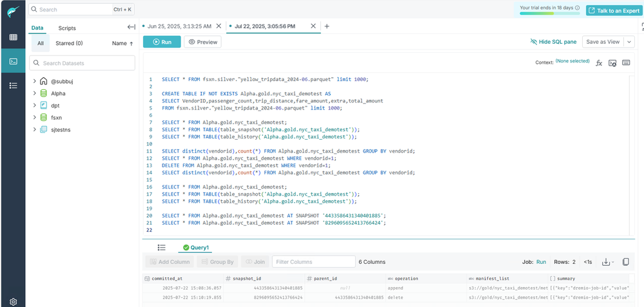This screenshot has width=644, height=307.
Task: Select the Jun 25, 2025 query tab
Action: (179, 26)
